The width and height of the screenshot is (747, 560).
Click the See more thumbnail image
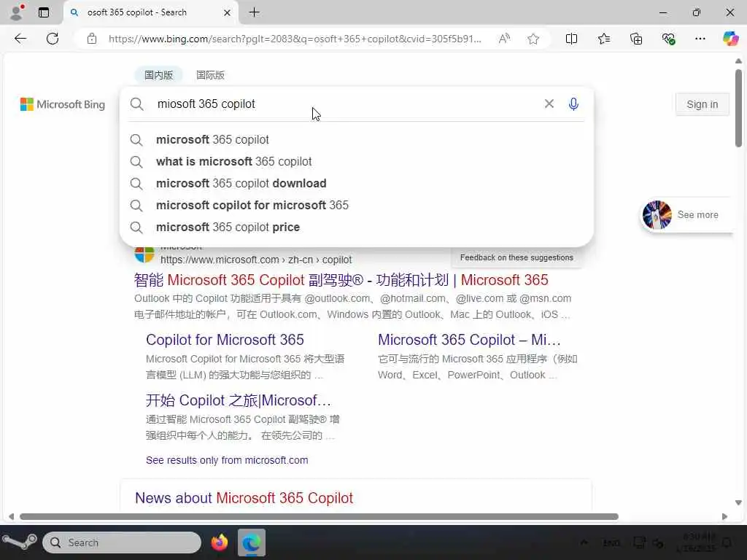pyautogui.click(x=657, y=215)
